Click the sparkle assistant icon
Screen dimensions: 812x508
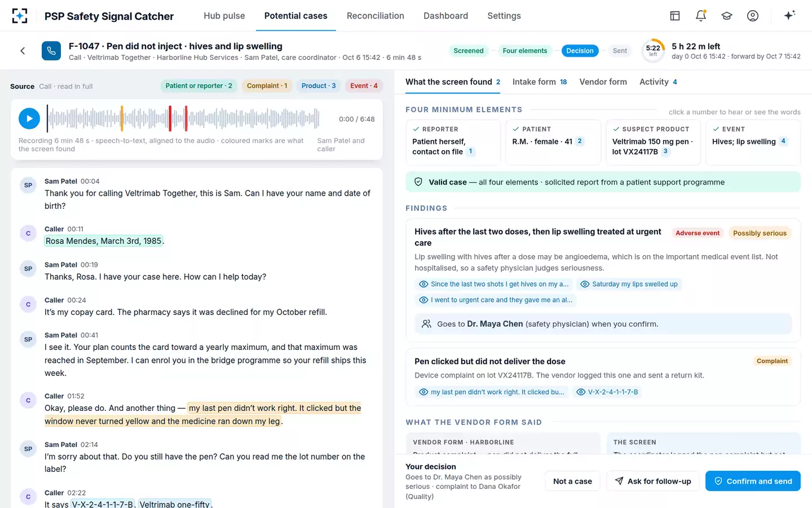[x=789, y=15]
